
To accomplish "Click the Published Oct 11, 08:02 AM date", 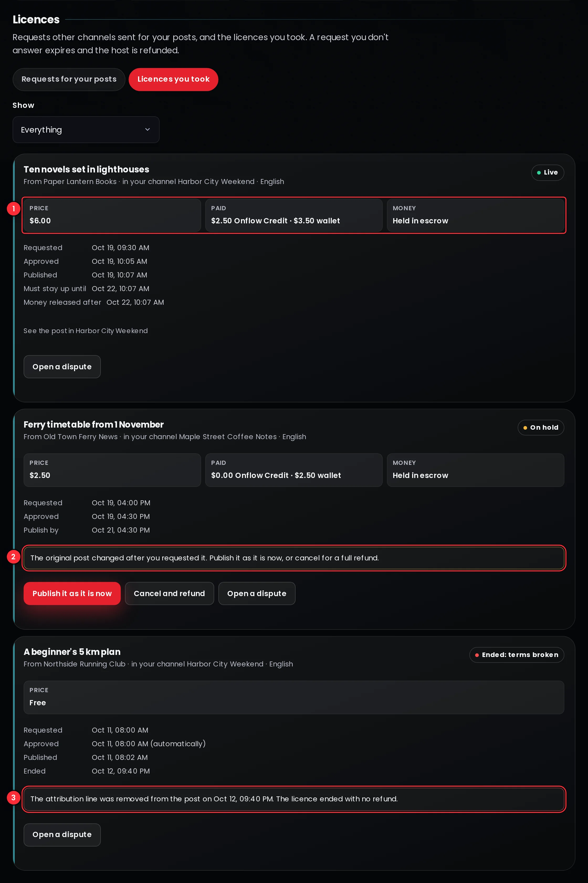I will pyautogui.click(x=120, y=757).
